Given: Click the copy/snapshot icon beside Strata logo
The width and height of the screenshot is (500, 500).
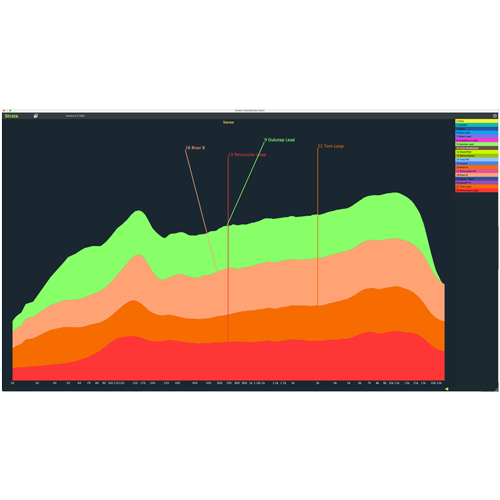Looking at the screenshot, I should [36, 116].
